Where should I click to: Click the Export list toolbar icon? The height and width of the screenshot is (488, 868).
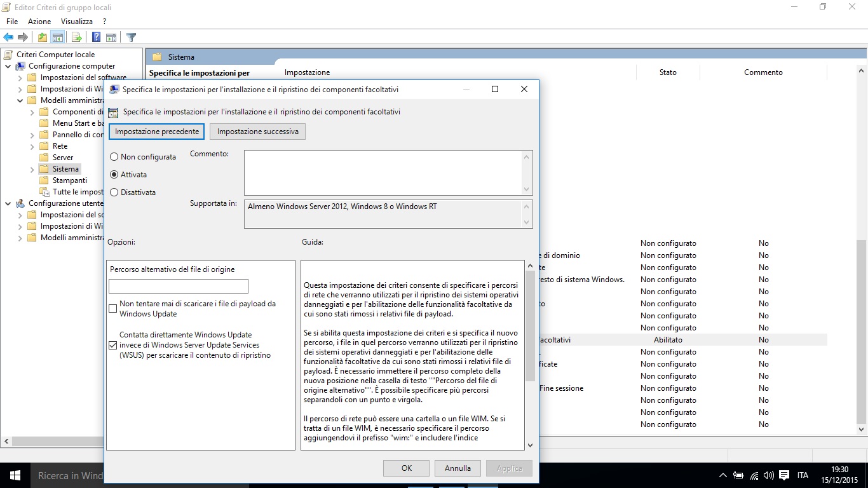[76, 37]
